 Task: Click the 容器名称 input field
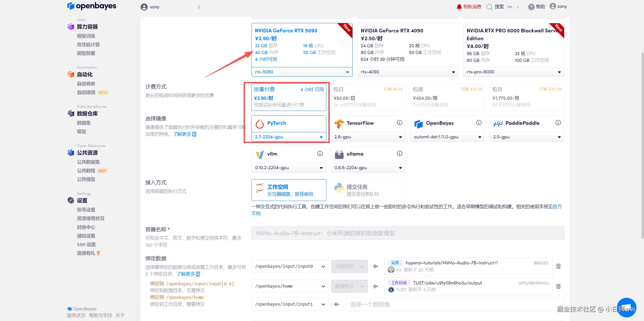[407, 233]
